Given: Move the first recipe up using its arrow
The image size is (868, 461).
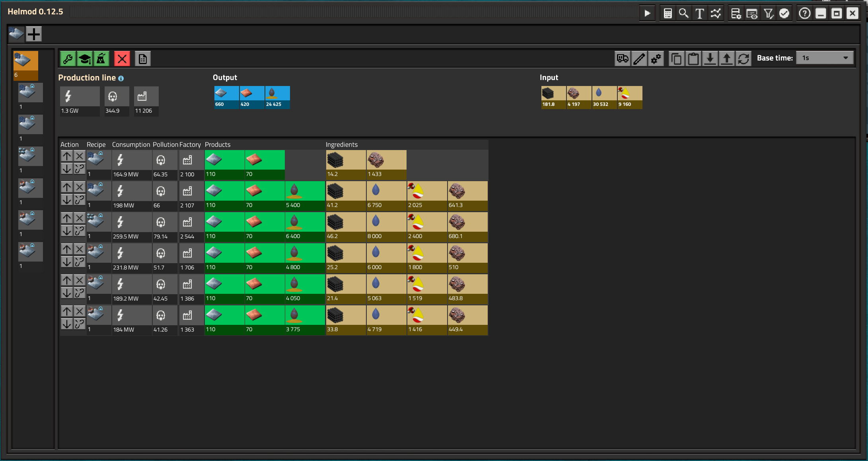Looking at the screenshot, I should (67, 156).
